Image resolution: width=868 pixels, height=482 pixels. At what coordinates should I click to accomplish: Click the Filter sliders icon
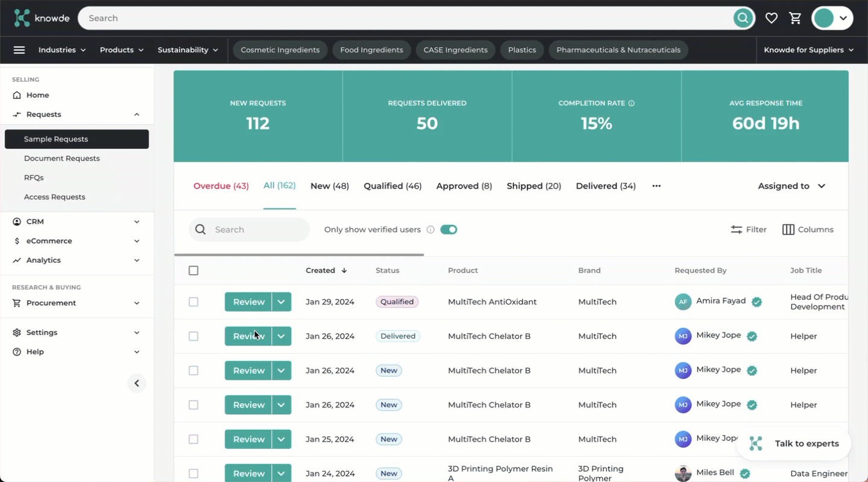pos(736,230)
